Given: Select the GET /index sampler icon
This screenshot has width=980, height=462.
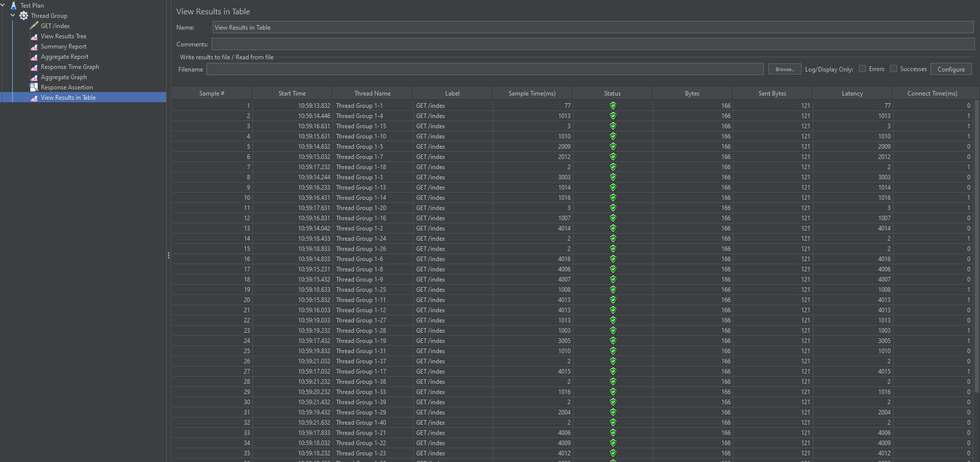Looking at the screenshot, I should 34,26.
